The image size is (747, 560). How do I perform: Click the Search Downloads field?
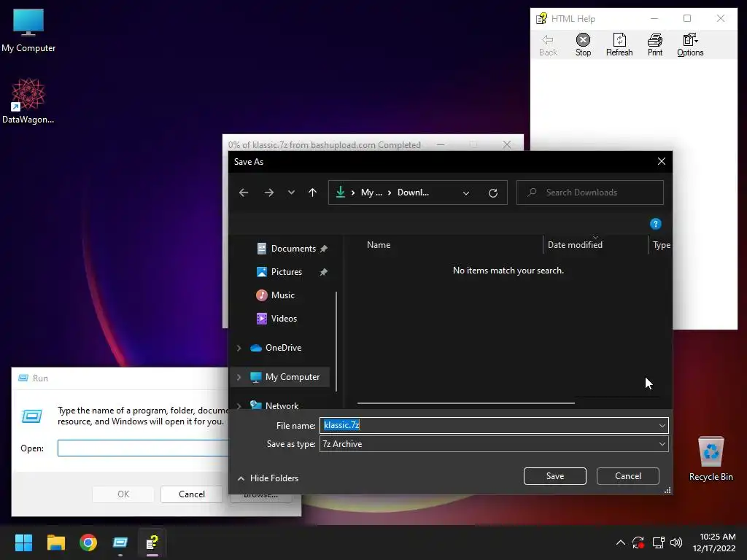(x=589, y=192)
